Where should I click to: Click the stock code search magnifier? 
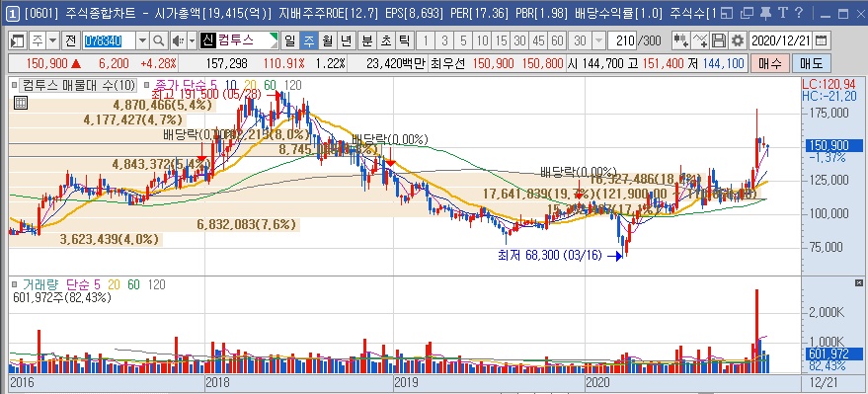point(158,40)
